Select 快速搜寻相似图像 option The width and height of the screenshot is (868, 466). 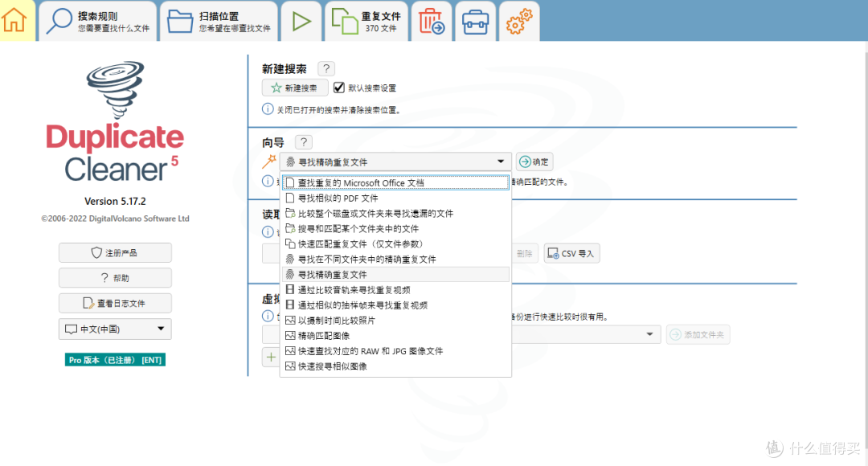coord(395,366)
